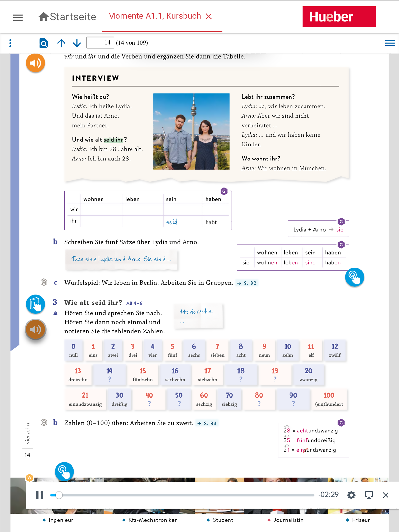The height and width of the screenshot is (532, 399).
Task: Click the page number input field
Action: point(100,43)
